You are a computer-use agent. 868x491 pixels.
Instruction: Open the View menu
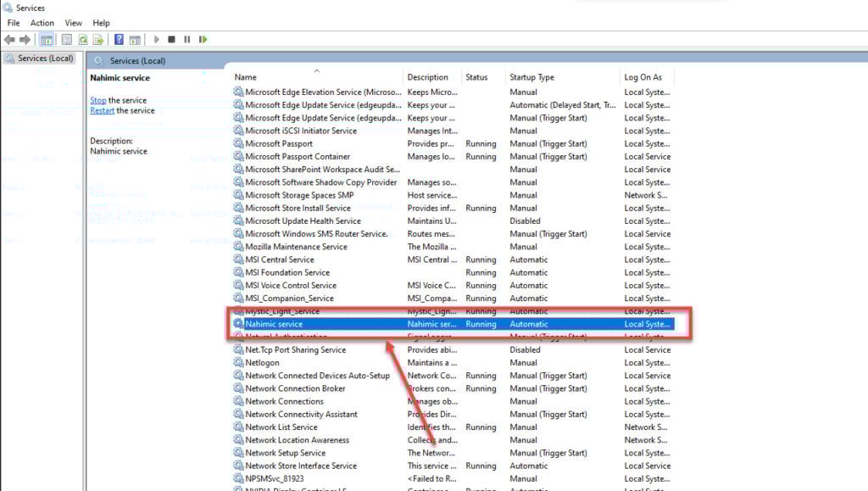tap(73, 23)
